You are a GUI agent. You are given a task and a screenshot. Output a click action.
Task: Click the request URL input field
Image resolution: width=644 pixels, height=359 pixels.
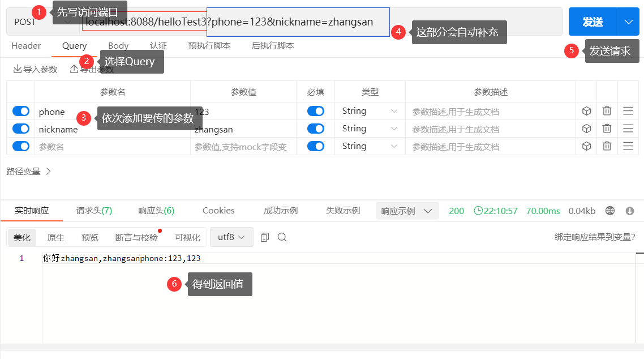[320, 22]
